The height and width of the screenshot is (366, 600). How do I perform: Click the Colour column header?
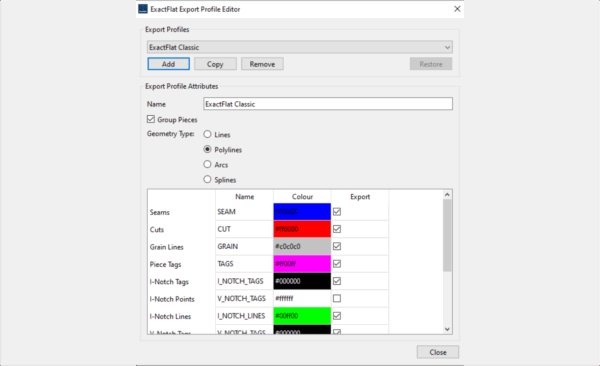tap(302, 196)
